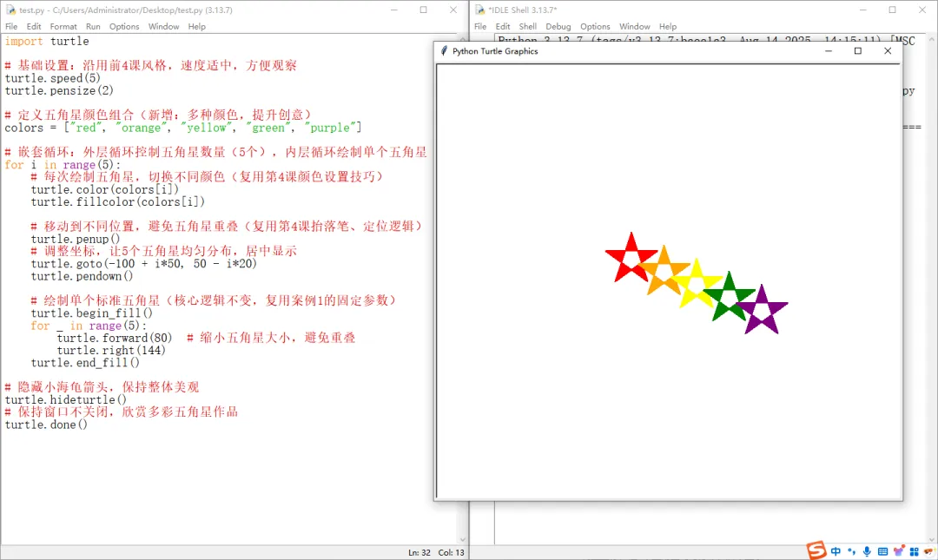
Task: Minimize the test.py editor window
Action: pos(394,10)
